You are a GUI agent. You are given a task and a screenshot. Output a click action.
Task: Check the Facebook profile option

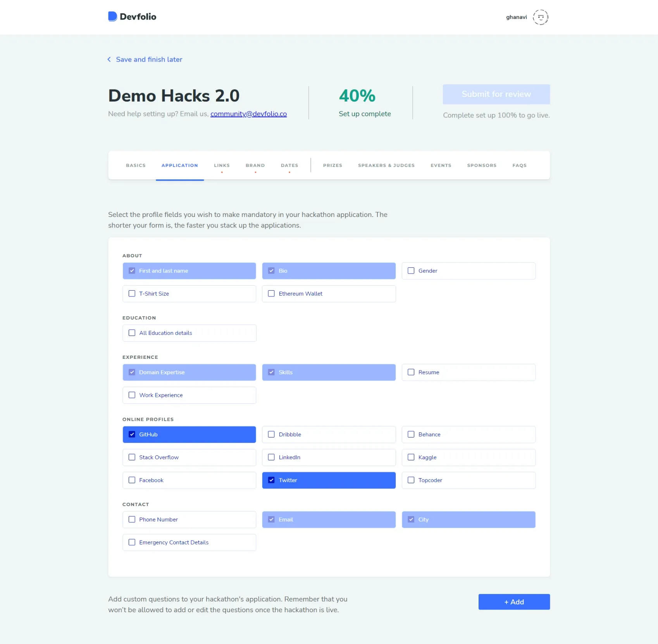click(x=189, y=480)
